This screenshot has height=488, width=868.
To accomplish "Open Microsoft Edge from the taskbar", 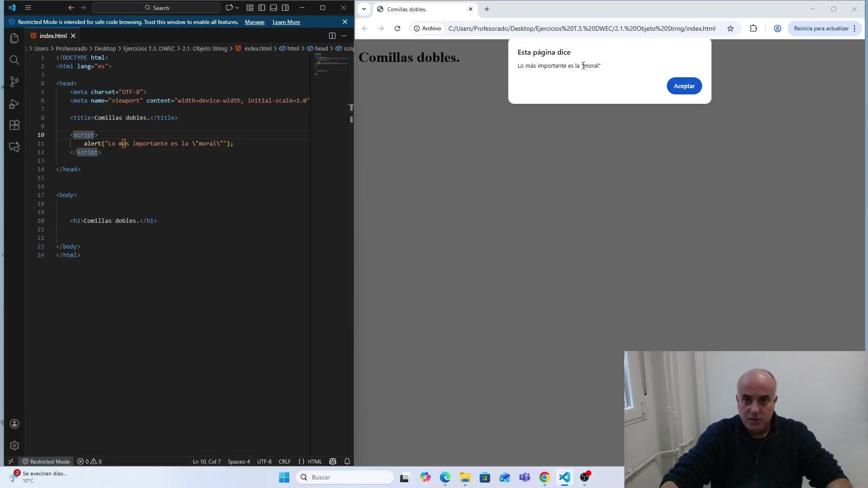I will point(445,477).
